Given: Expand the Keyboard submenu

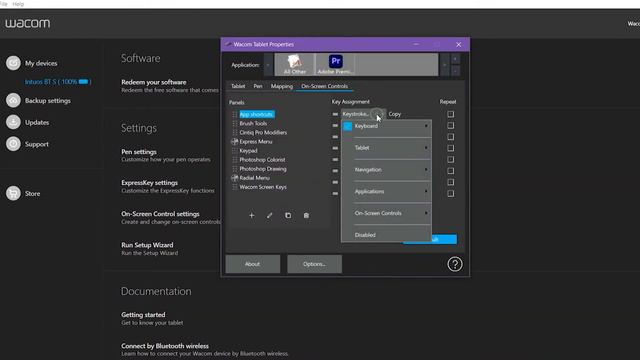Looking at the screenshot, I should pyautogui.click(x=386, y=126).
